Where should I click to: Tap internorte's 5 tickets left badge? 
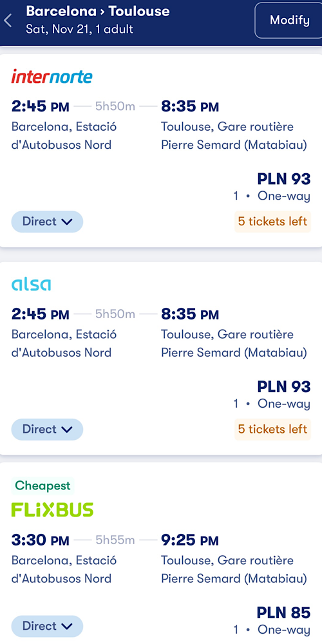point(272,222)
